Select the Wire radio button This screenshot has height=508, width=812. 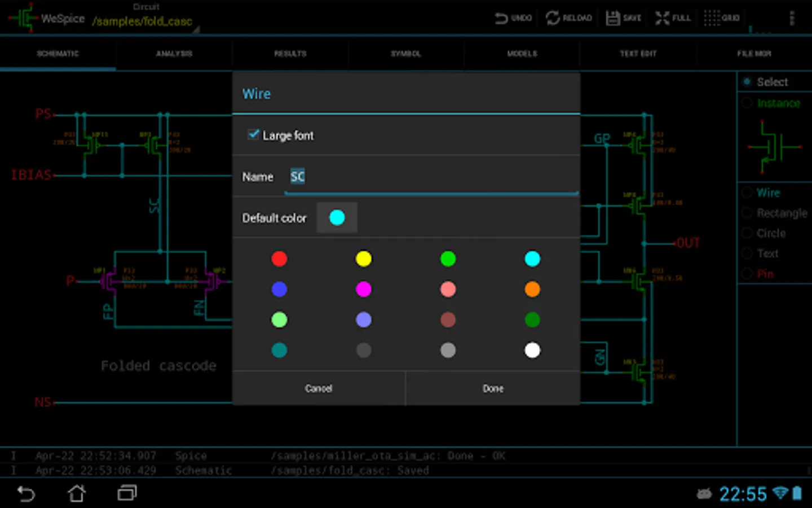pos(747,192)
